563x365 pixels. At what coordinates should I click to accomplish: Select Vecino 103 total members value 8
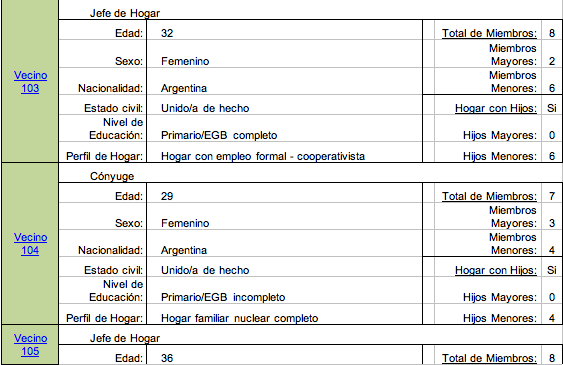552,33
